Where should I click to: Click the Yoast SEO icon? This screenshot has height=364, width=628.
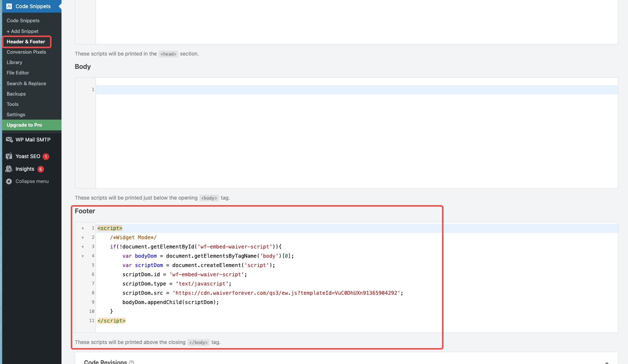point(9,156)
